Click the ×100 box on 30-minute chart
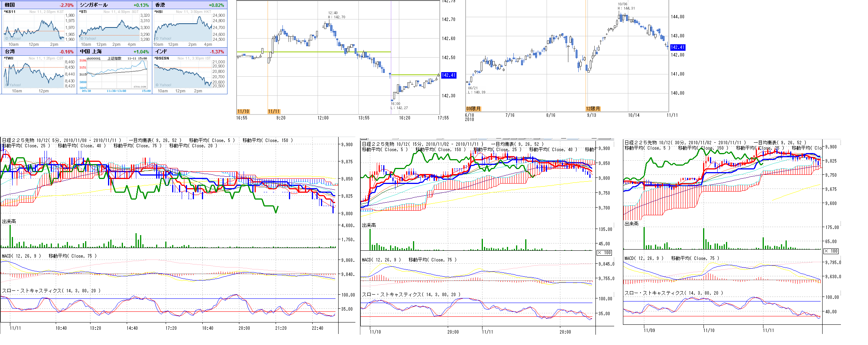The image size is (868, 345). point(831,251)
